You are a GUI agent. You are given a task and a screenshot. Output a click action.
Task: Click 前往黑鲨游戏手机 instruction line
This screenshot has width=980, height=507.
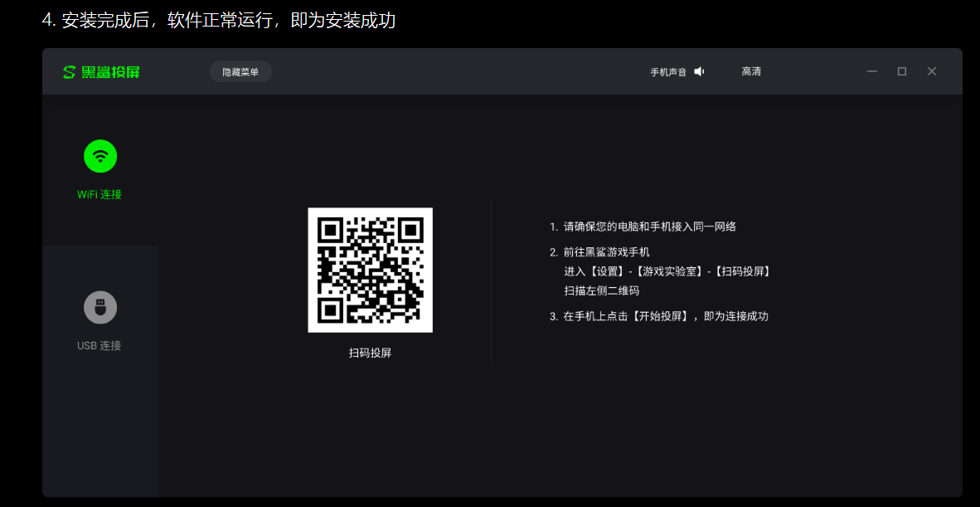tap(600, 252)
